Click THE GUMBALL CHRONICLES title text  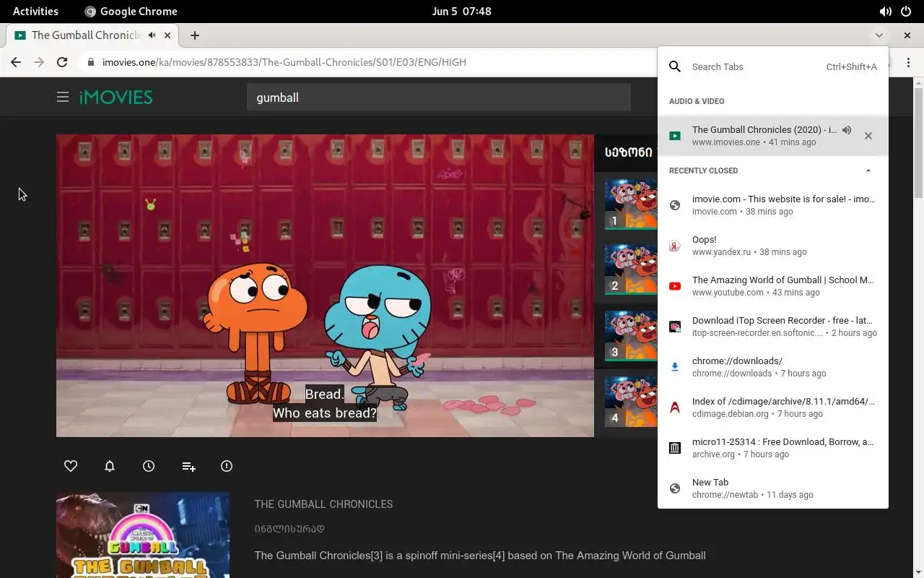click(x=323, y=504)
